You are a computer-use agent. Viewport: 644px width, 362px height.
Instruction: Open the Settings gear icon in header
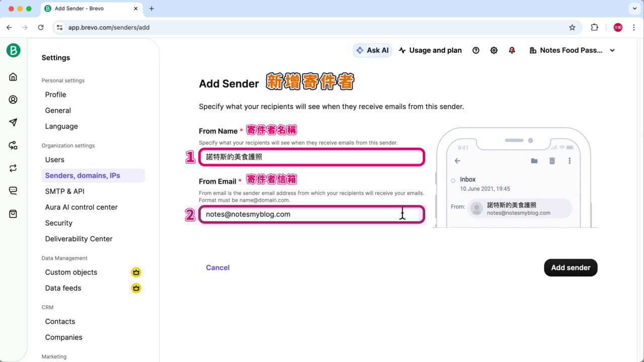tap(494, 50)
